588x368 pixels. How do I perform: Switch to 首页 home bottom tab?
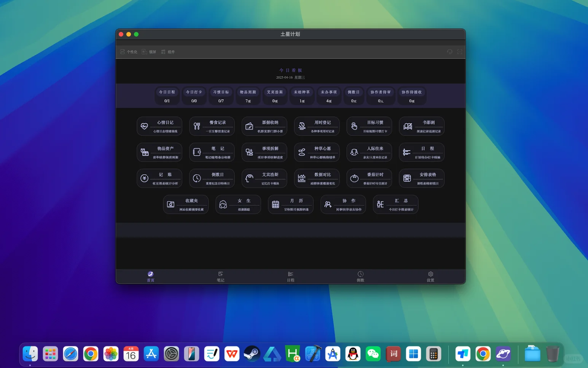[151, 277]
